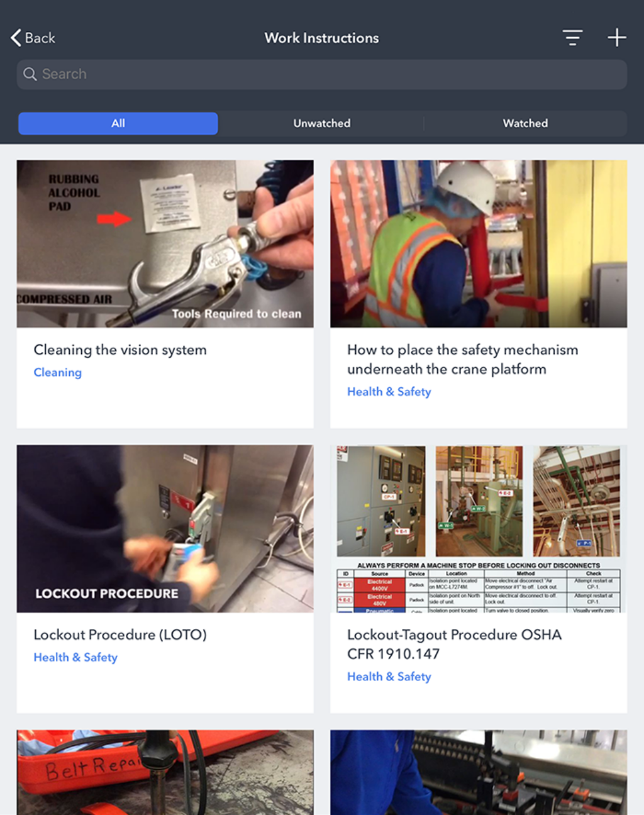The height and width of the screenshot is (815, 644).
Task: Open the Cleaning the vision system instruction
Action: [119, 350]
